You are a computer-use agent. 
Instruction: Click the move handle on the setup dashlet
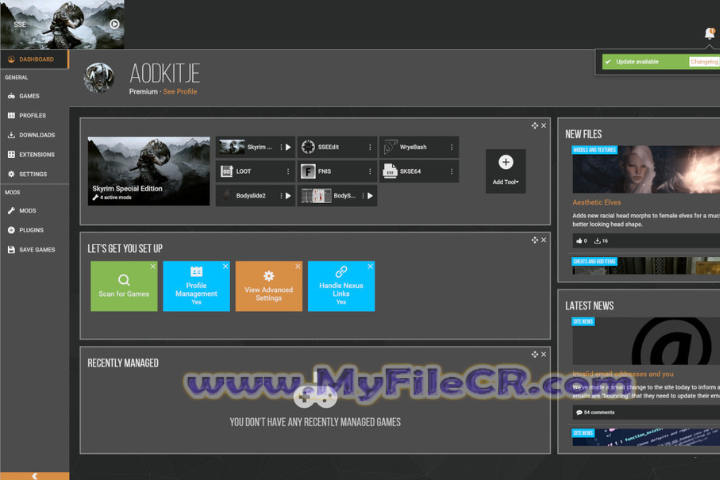534,240
